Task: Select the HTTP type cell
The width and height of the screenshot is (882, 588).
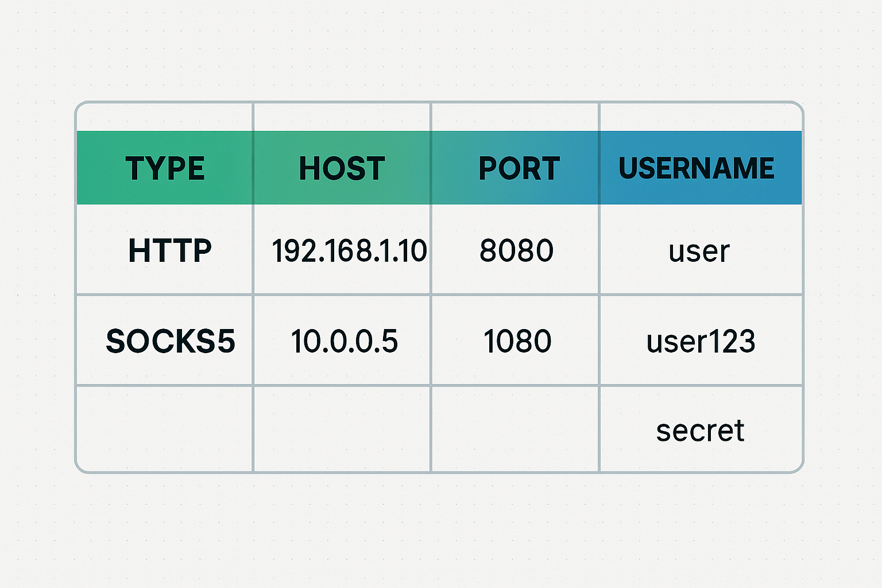Action: 165,250
